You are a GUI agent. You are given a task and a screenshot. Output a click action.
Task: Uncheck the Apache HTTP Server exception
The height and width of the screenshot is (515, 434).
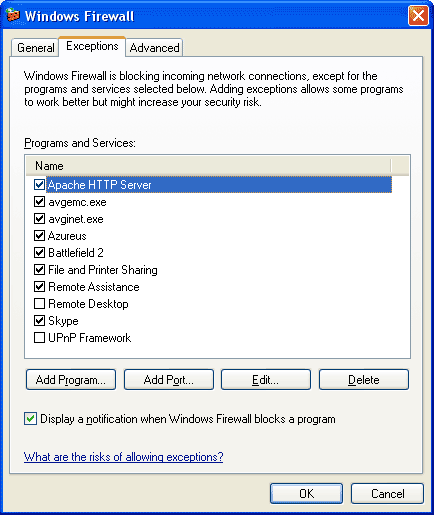[39, 185]
